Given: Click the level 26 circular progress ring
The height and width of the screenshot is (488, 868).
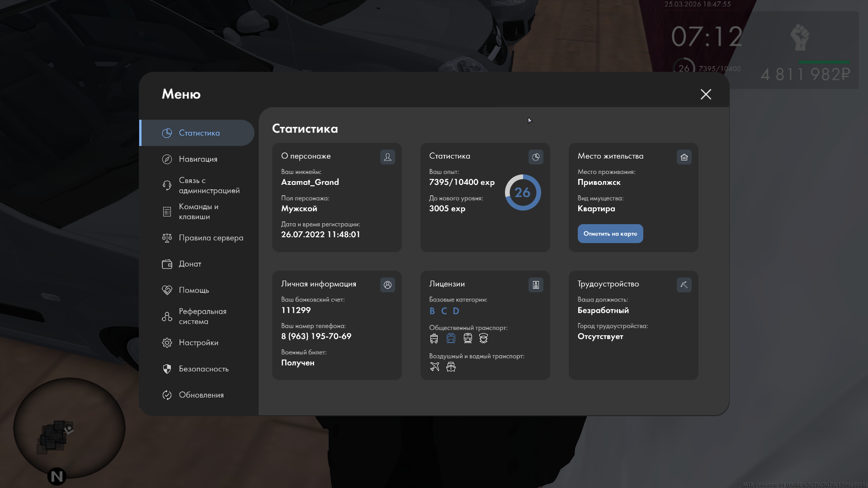Looking at the screenshot, I should pyautogui.click(x=523, y=192).
